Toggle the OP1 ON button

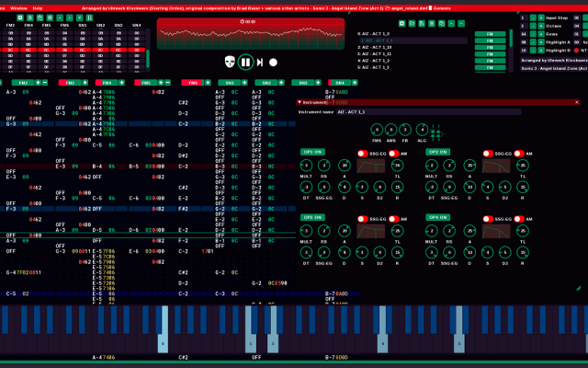312,152
